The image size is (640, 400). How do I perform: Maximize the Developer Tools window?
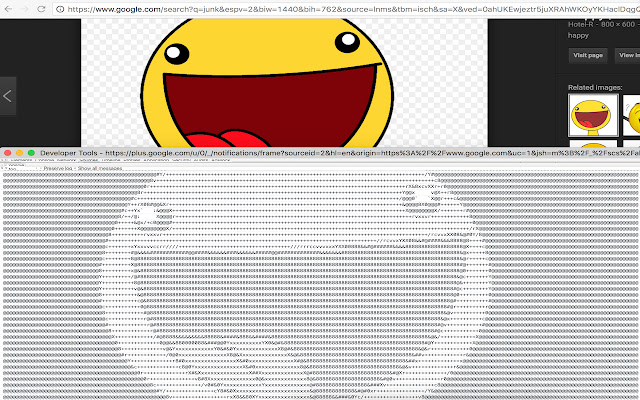coord(31,153)
